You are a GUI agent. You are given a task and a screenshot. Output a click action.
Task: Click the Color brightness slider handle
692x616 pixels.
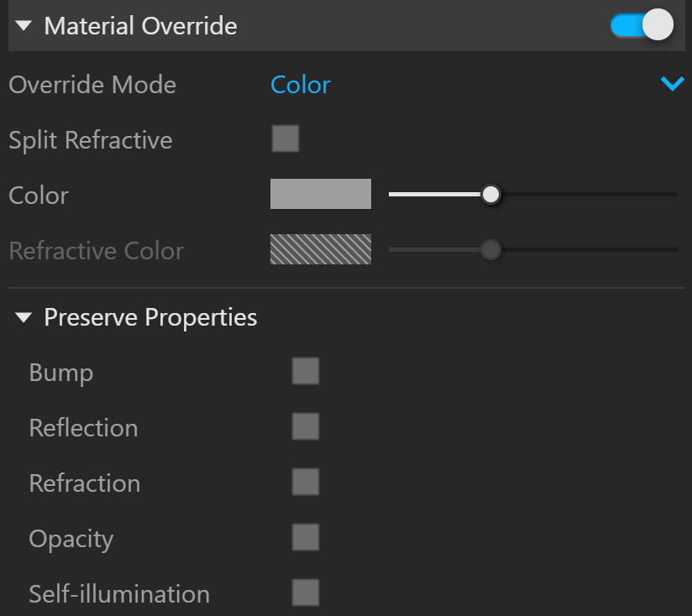tap(490, 194)
